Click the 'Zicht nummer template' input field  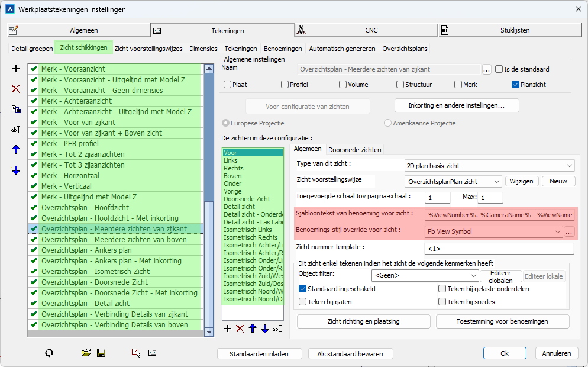[x=499, y=247]
